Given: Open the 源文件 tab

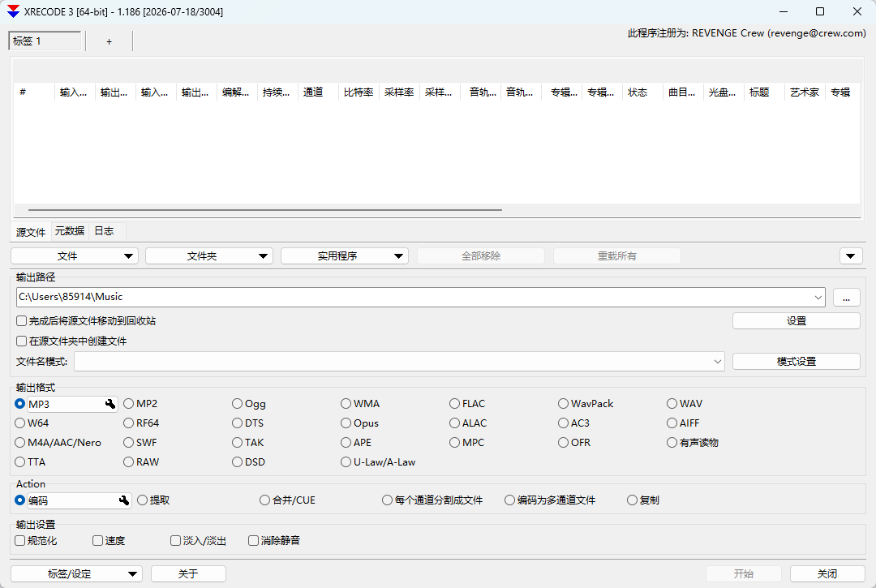Looking at the screenshot, I should [31, 232].
